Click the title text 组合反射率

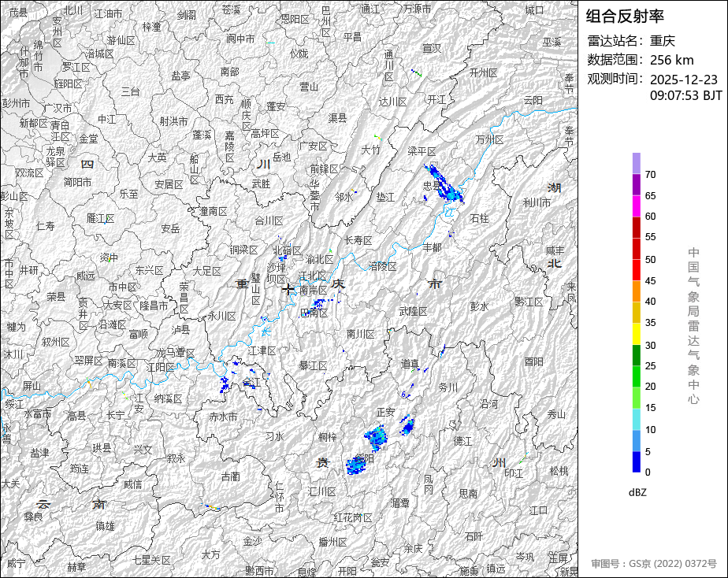click(x=625, y=17)
